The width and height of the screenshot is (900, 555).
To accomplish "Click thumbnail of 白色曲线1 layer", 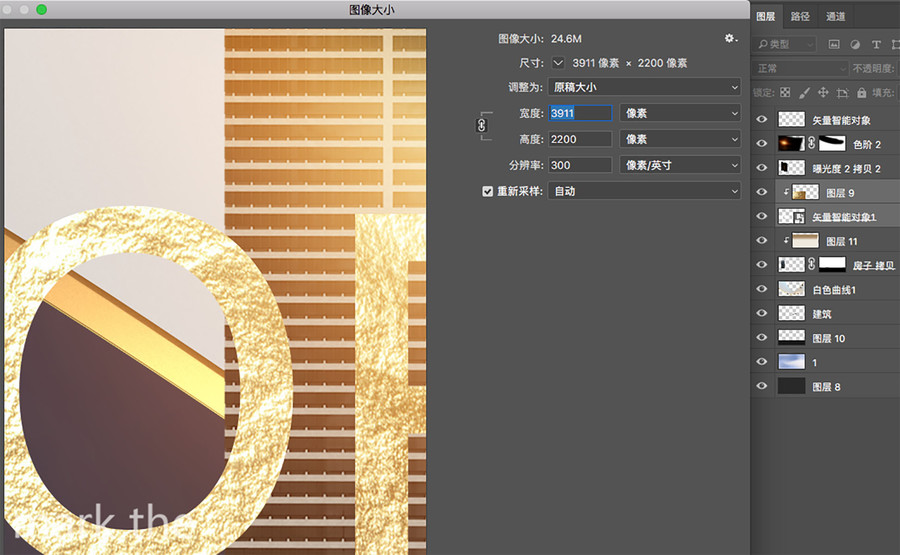I will coord(792,289).
